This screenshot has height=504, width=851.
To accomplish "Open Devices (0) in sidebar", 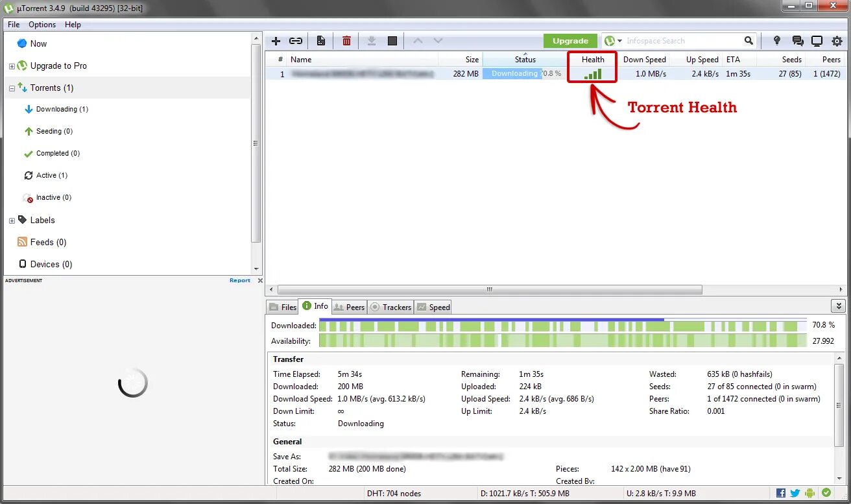I will click(51, 264).
